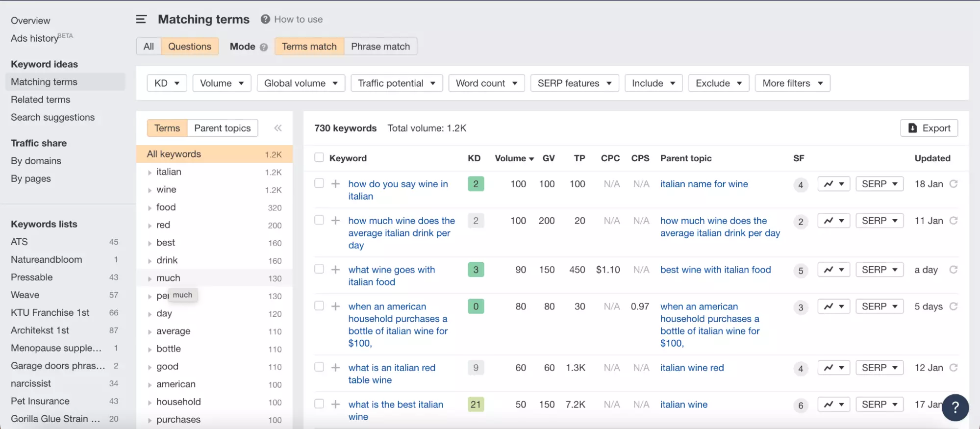Open Search suggestions in sidebar
The height and width of the screenshot is (429, 980).
click(x=53, y=117)
